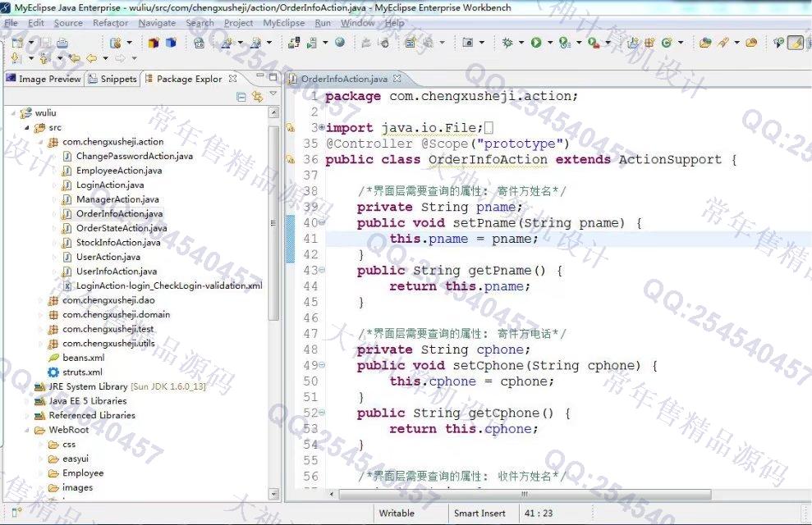This screenshot has height=525, width=812.
Task: Open the Debug button dropdown arrow
Action: [x=521, y=43]
